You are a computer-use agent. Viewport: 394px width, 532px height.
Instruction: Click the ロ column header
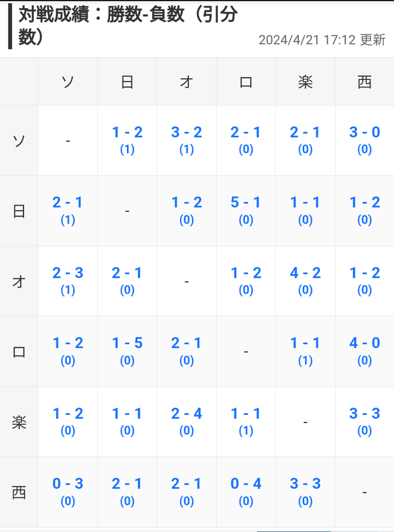coord(246,83)
